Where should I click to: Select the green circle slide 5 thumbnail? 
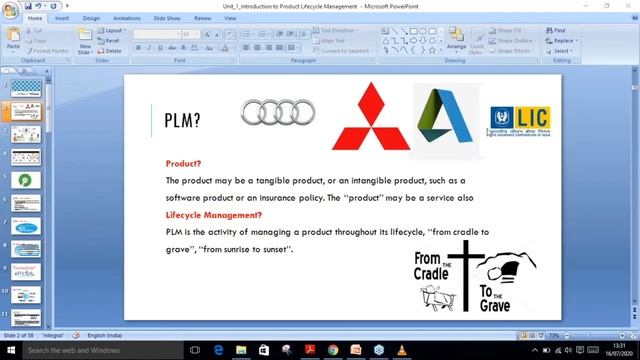pos(26,180)
